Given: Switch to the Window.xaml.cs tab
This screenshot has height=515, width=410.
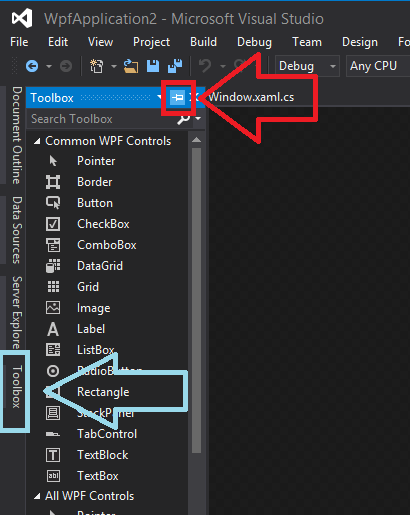Looking at the screenshot, I should pos(251,97).
